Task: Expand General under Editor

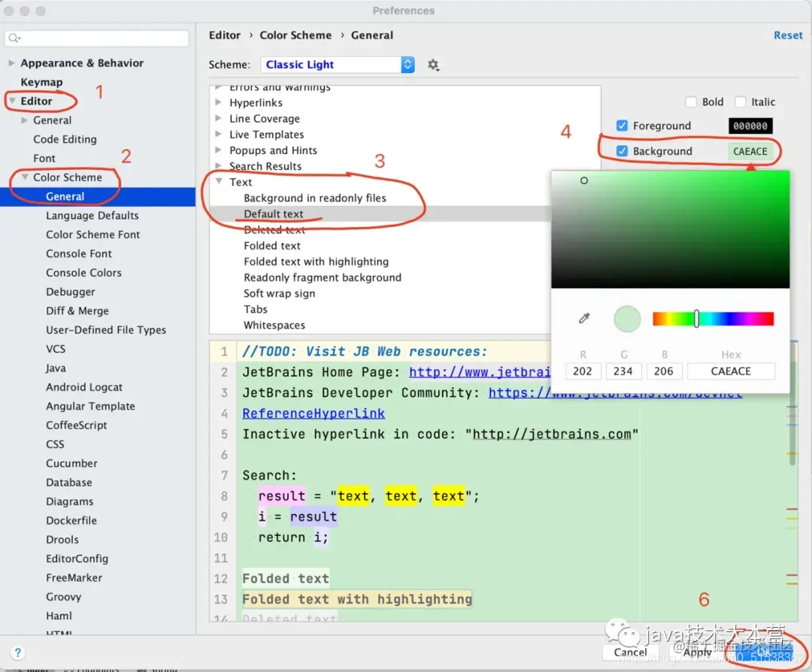Action: point(24,120)
